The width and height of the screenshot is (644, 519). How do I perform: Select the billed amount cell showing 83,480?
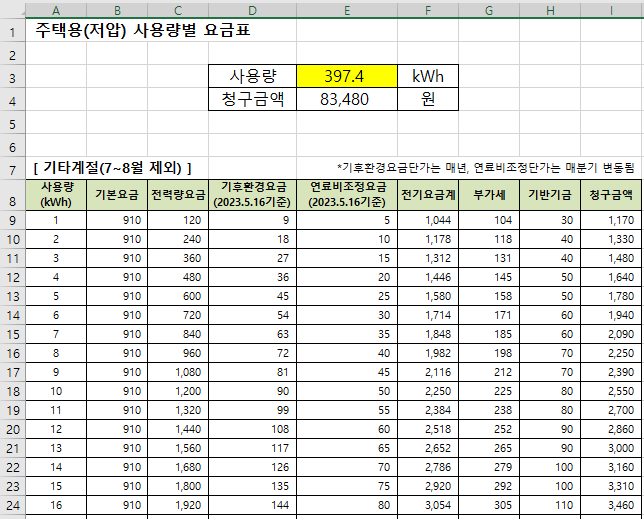(x=347, y=99)
